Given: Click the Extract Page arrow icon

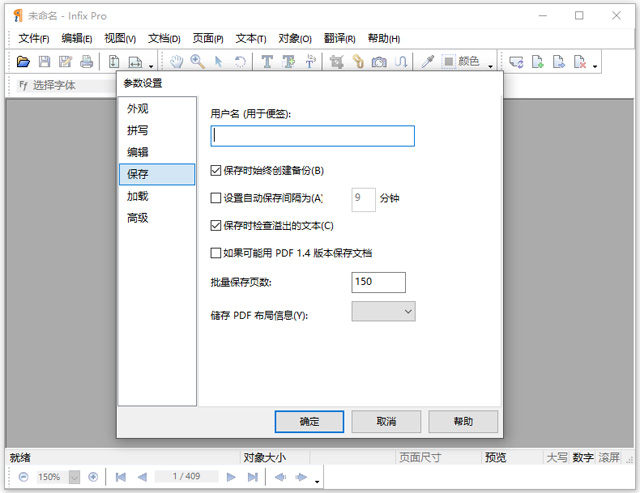Looking at the screenshot, I should point(559,62).
